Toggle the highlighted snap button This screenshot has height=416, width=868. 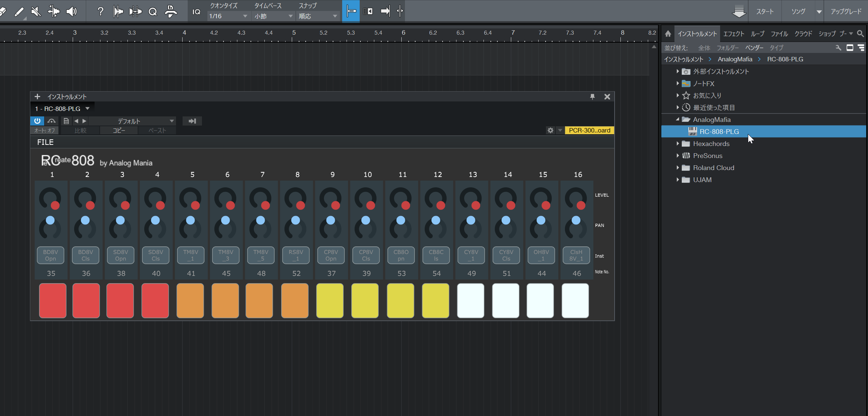[351, 11]
